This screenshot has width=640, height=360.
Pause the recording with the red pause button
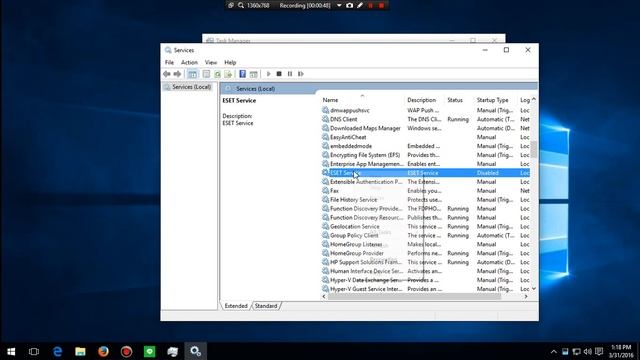click(x=371, y=5)
